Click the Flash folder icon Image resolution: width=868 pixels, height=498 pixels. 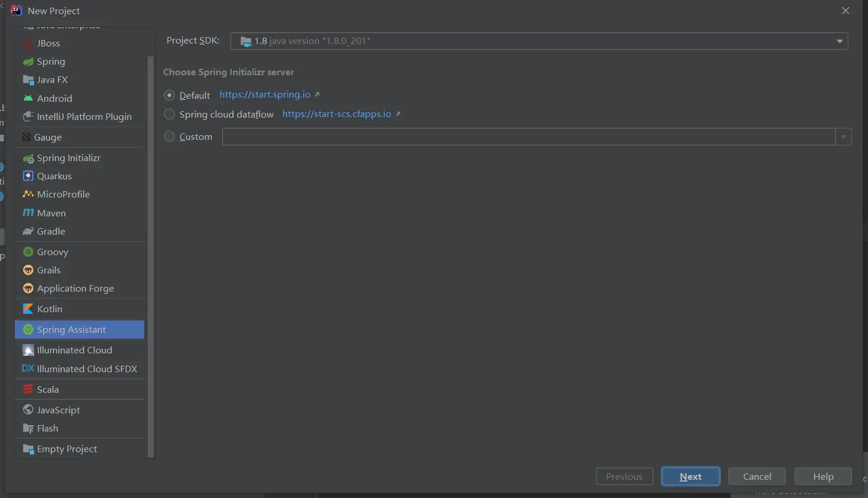tap(28, 428)
